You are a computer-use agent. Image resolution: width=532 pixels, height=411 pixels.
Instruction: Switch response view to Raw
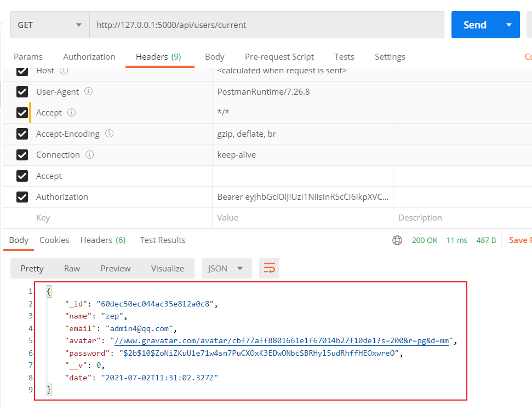coord(72,268)
